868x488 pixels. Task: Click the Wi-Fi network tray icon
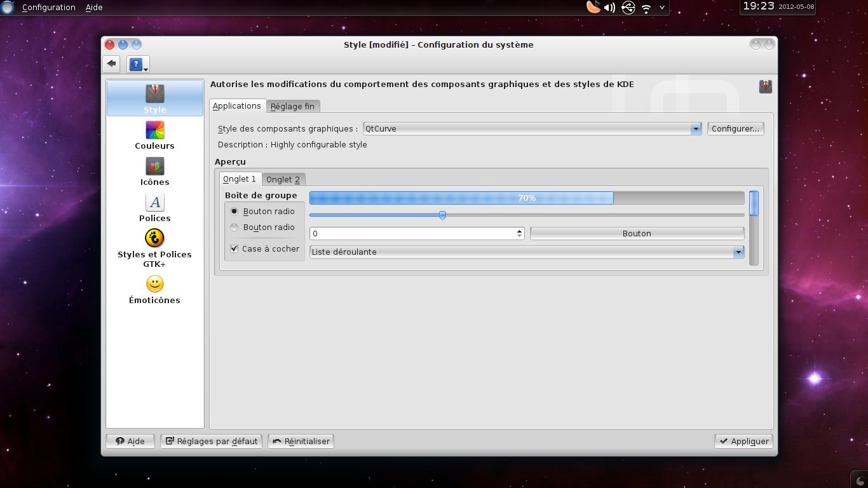(646, 8)
